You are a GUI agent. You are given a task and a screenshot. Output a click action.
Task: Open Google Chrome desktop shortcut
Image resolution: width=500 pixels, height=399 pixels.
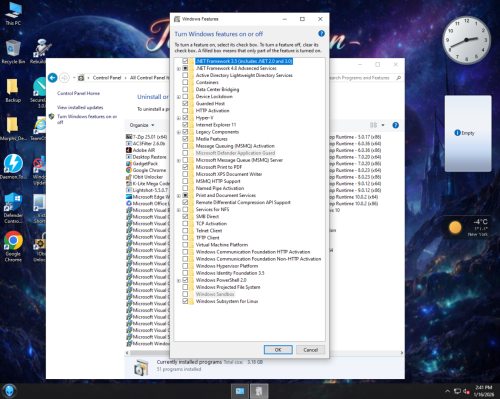coord(13,246)
